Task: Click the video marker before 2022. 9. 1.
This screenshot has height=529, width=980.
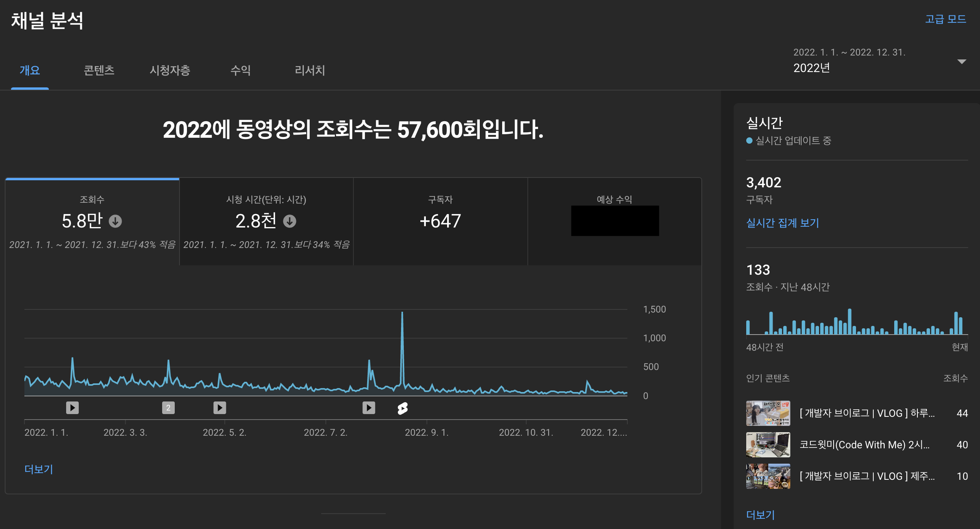Action: pyautogui.click(x=369, y=408)
